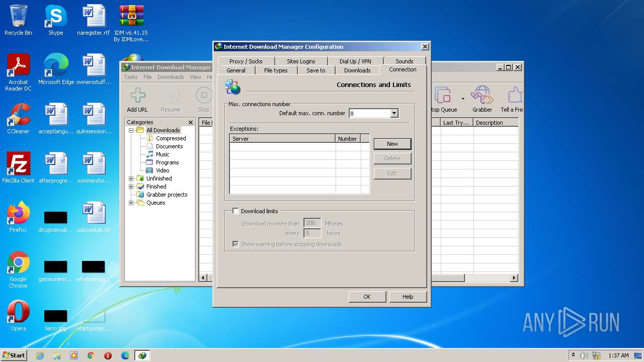The image size is (644, 362).
Task: Switch to the Proxy / Socks tab
Action: [246, 61]
